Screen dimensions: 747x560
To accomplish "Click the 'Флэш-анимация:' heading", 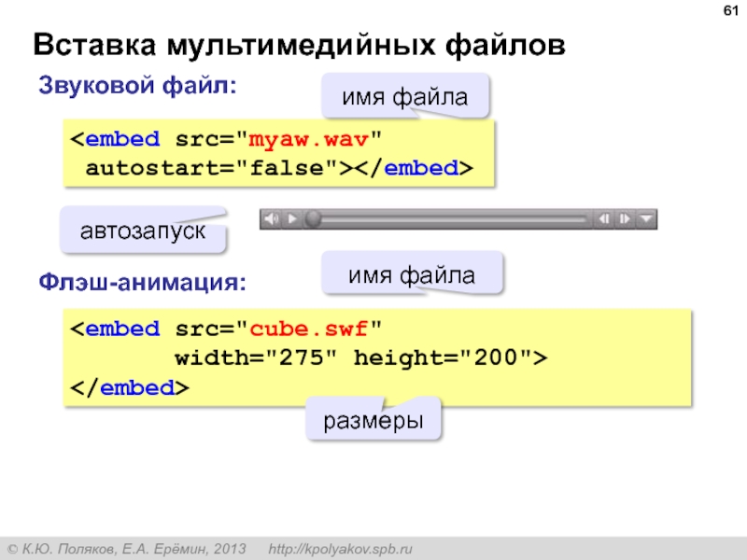I will 143,282.
